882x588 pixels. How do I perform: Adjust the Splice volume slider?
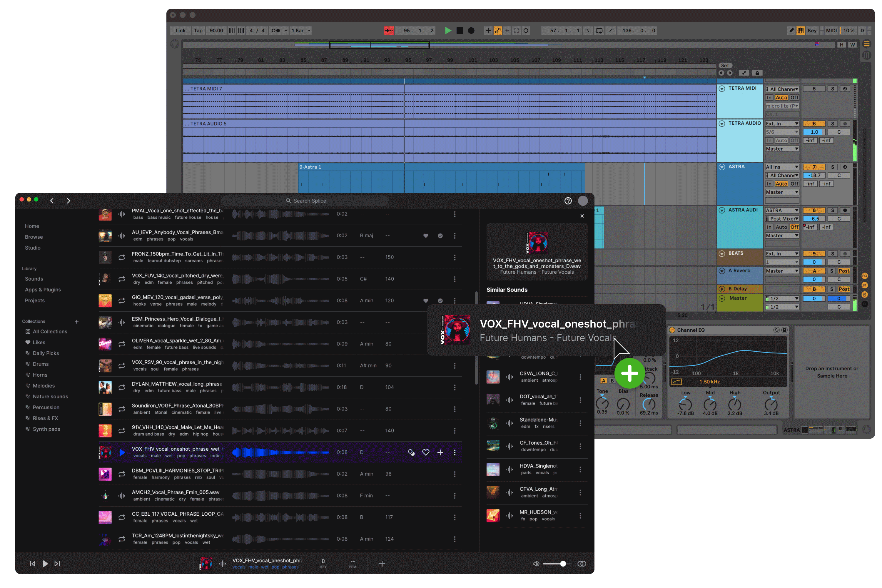coord(557,564)
